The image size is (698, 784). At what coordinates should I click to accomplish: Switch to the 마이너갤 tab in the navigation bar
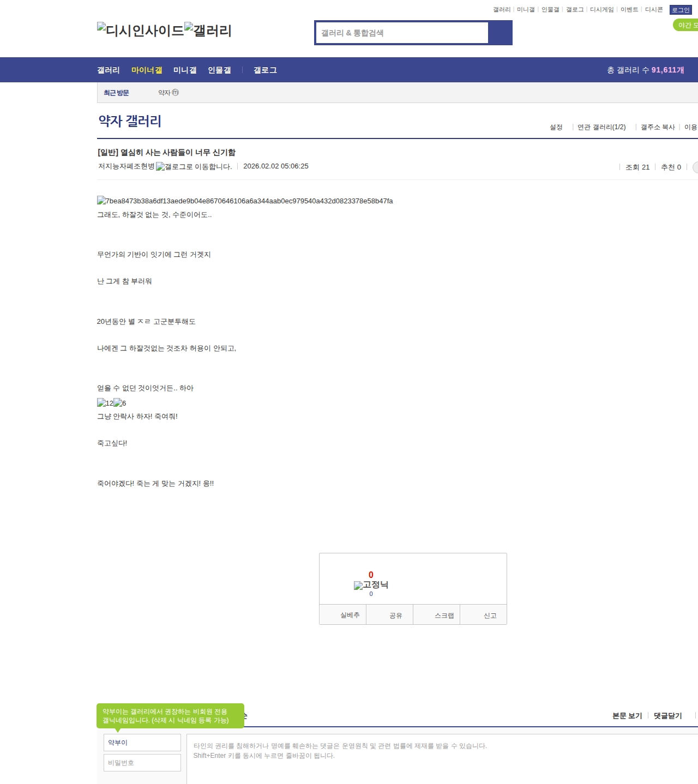coord(147,70)
